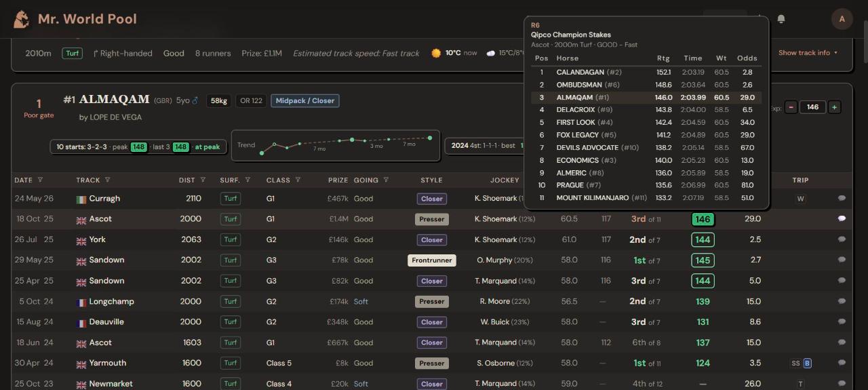Click the Longchamp track name
The width and height of the screenshot is (868, 390).
coord(111,301)
